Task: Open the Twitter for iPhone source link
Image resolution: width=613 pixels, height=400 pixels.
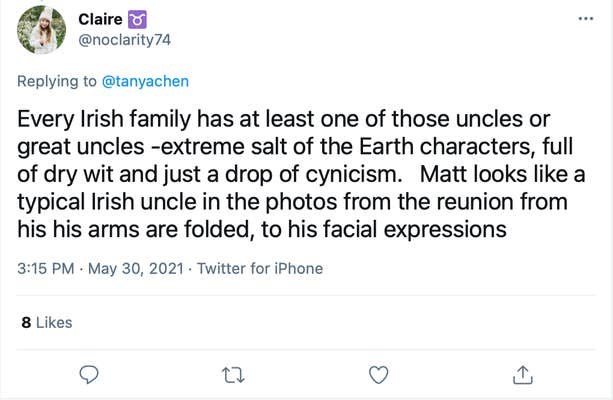Action: (x=259, y=269)
